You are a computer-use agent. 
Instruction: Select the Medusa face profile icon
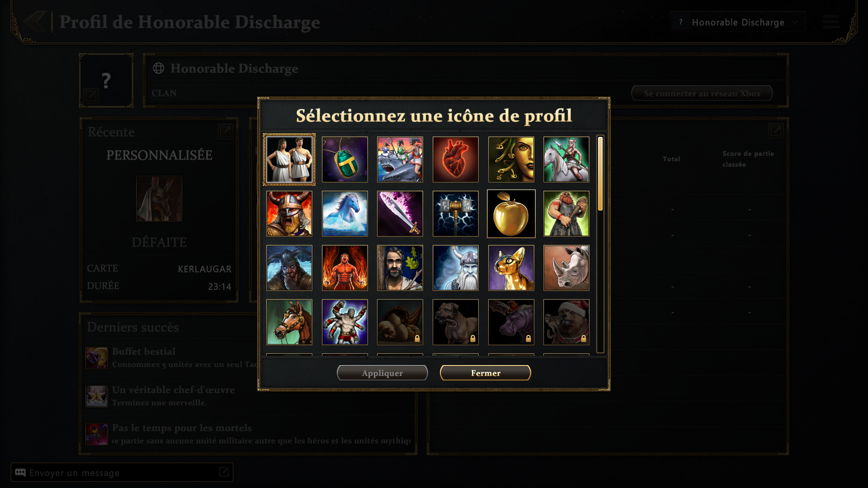511,160
